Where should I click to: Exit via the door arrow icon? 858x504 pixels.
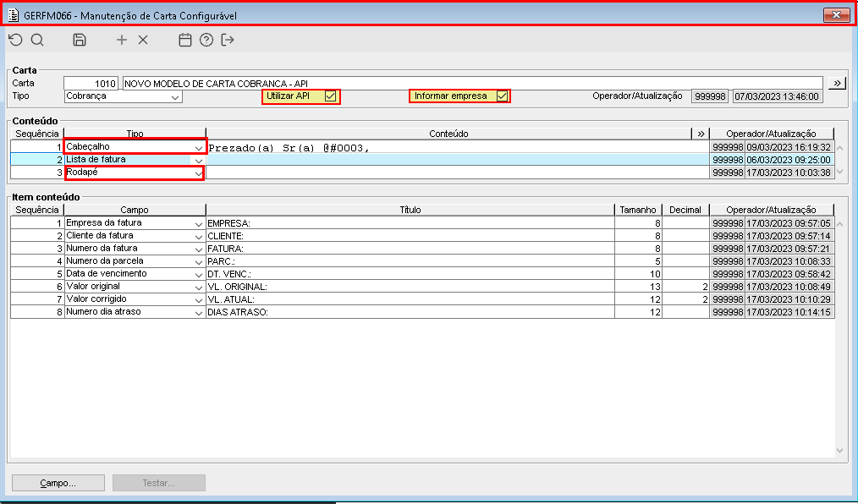(x=228, y=40)
